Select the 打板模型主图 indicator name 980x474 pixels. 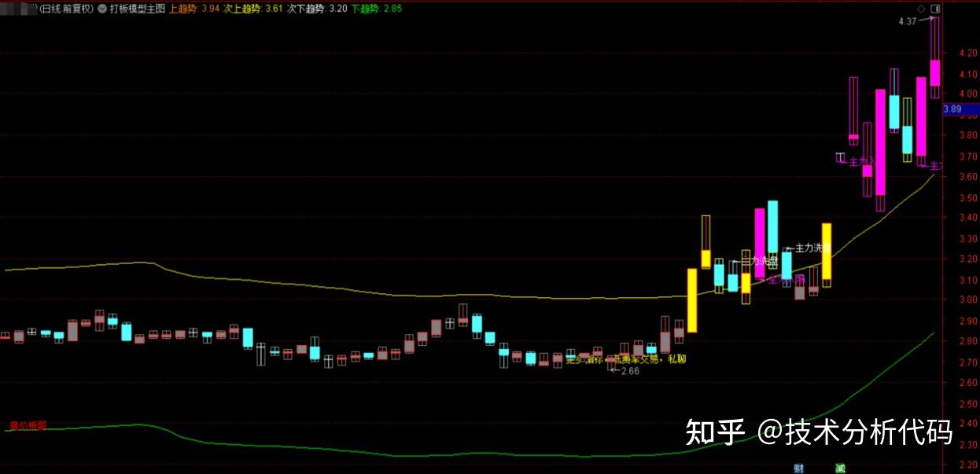coord(138,9)
